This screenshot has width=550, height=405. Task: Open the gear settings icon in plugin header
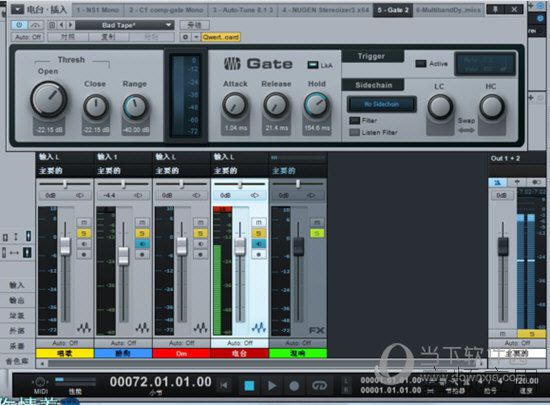[186, 37]
